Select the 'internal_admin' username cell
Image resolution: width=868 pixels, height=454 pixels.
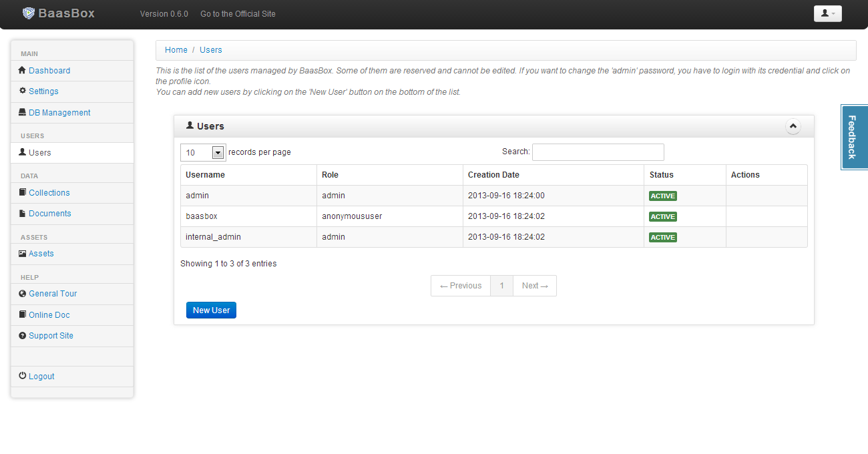click(x=248, y=237)
